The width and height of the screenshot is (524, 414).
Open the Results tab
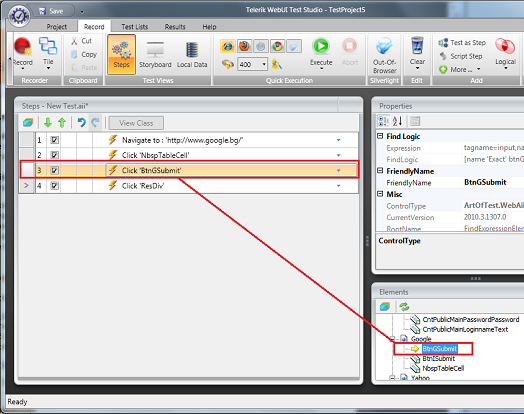point(175,27)
